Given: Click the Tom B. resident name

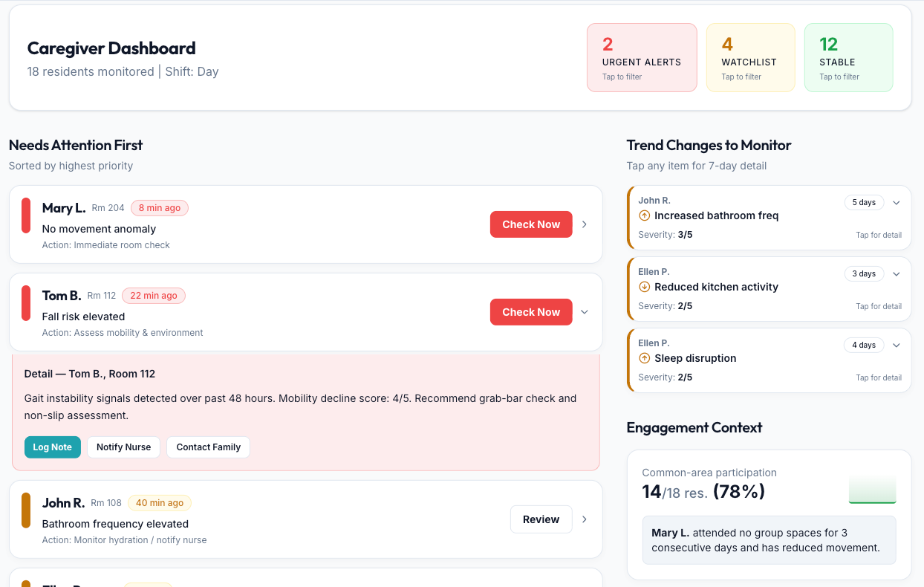Looking at the screenshot, I should pyautogui.click(x=62, y=296).
